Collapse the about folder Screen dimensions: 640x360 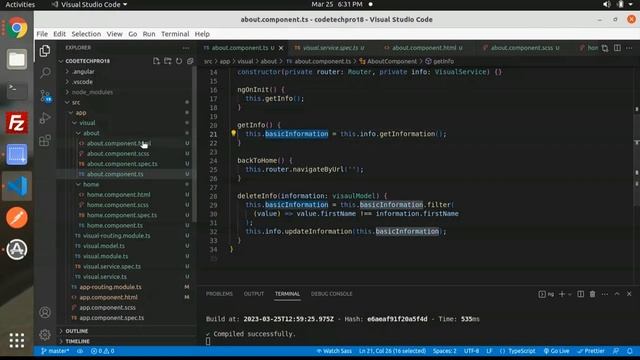coord(91,133)
